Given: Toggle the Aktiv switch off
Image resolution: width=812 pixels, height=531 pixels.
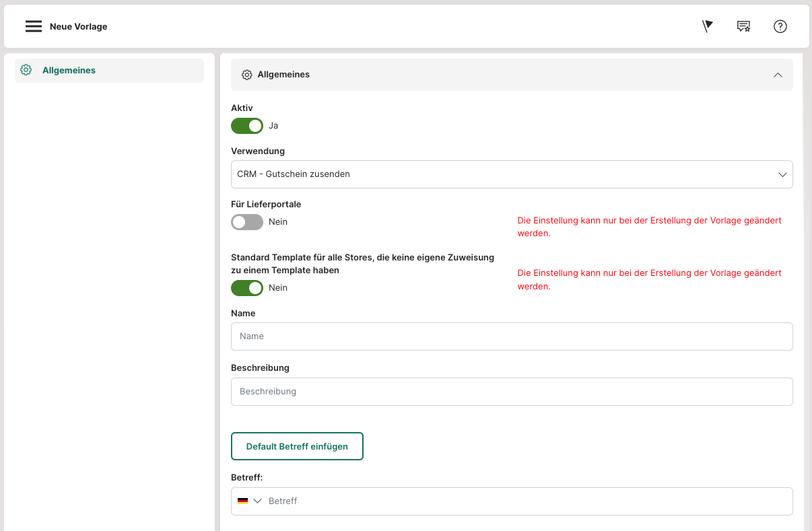Looking at the screenshot, I should pyautogui.click(x=247, y=126).
